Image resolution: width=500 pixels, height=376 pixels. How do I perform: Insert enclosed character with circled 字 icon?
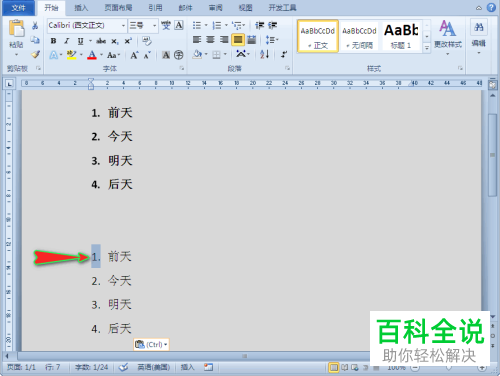point(179,55)
